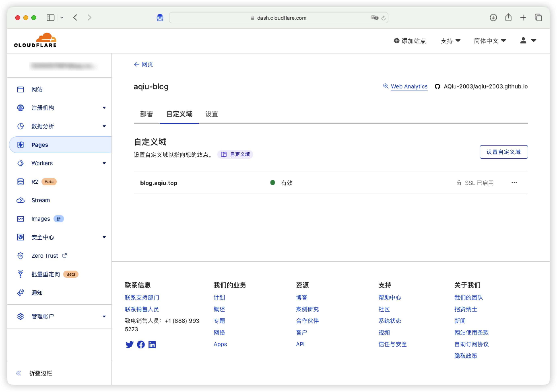The width and height of the screenshot is (557, 392).
Task: Click the Facebook icon in footer
Action: pyautogui.click(x=141, y=345)
